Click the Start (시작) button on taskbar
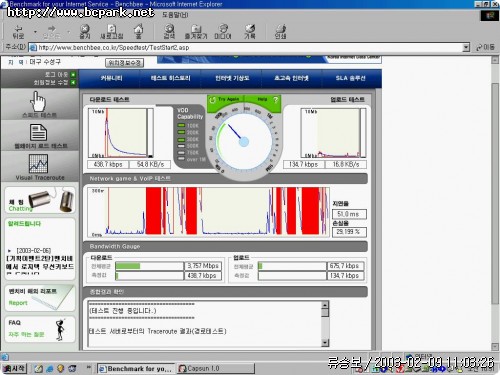 (x=14, y=368)
